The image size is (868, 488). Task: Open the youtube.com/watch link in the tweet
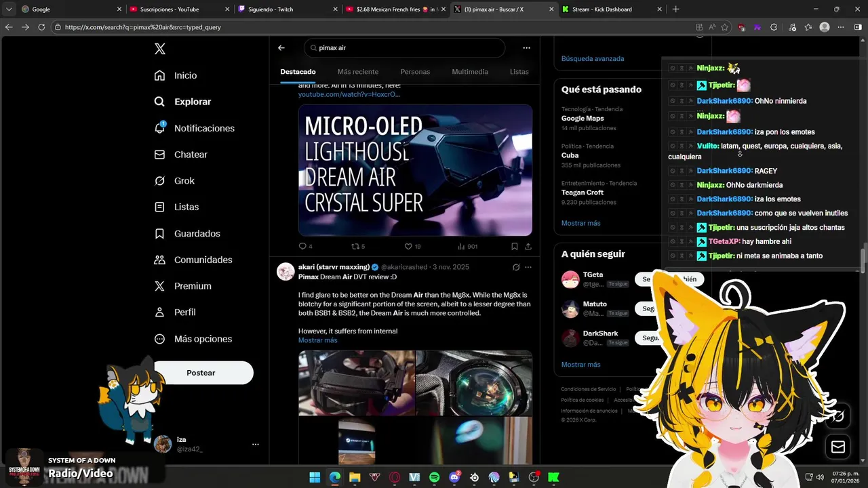point(349,94)
